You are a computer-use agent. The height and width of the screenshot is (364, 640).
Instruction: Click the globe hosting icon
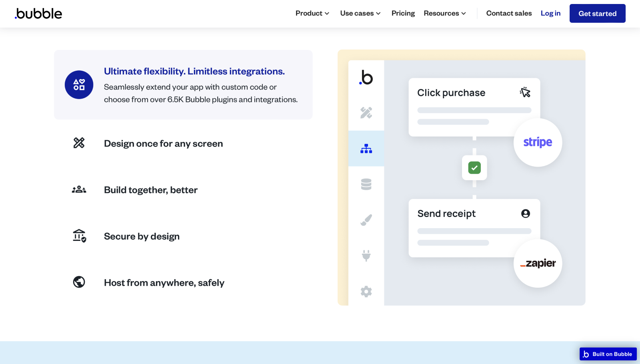coord(79,282)
